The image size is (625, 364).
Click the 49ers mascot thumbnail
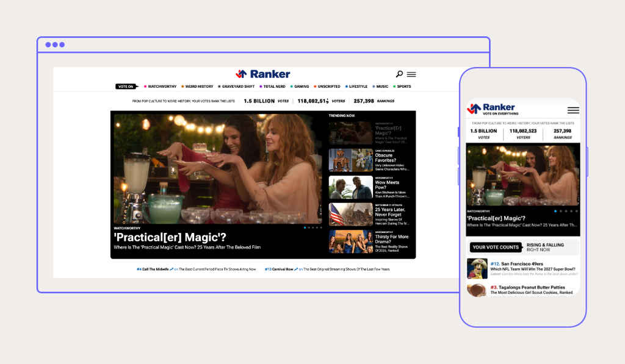477,268
